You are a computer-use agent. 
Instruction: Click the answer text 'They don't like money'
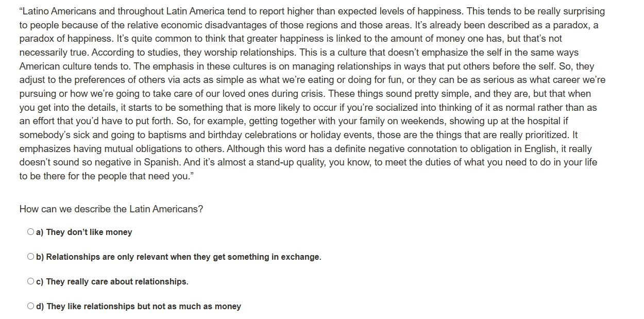pos(89,232)
